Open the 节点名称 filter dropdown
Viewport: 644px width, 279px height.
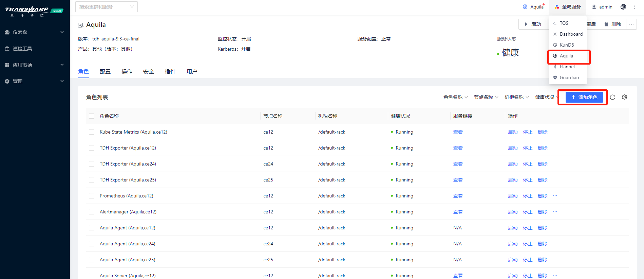pyautogui.click(x=486, y=97)
